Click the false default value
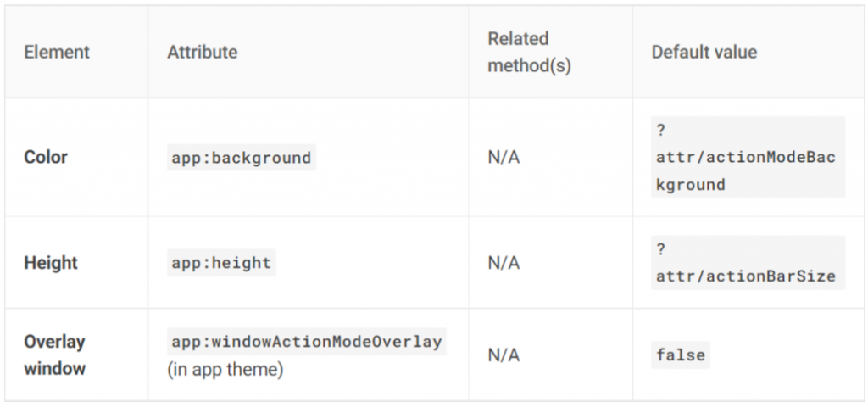The image size is (868, 402). point(681,355)
